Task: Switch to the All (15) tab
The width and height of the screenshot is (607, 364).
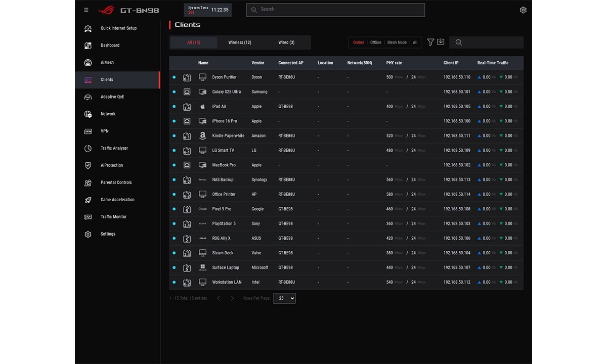Action: pos(194,42)
